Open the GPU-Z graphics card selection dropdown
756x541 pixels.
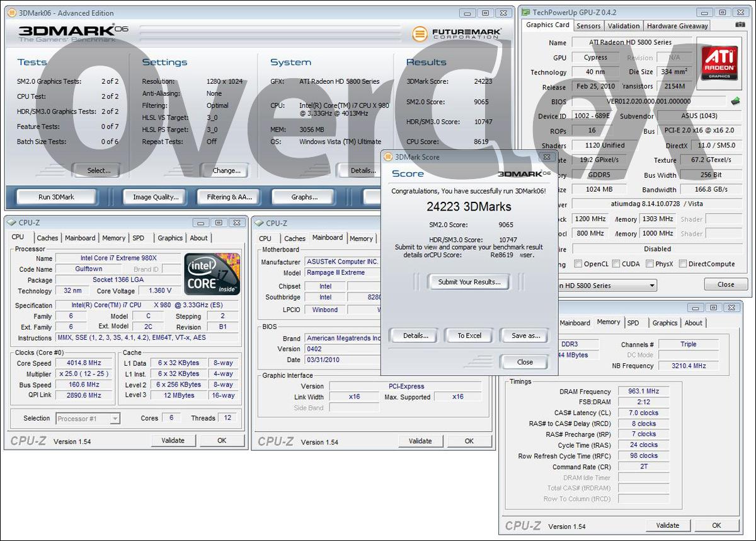(x=651, y=286)
